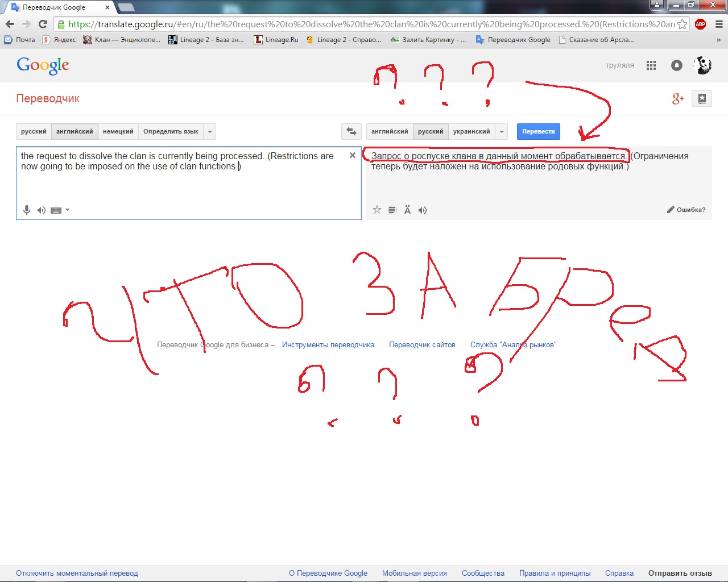The height and width of the screenshot is (582, 728).
Task: Open bookmark Lineage 2 - Справо...
Action: [343, 40]
